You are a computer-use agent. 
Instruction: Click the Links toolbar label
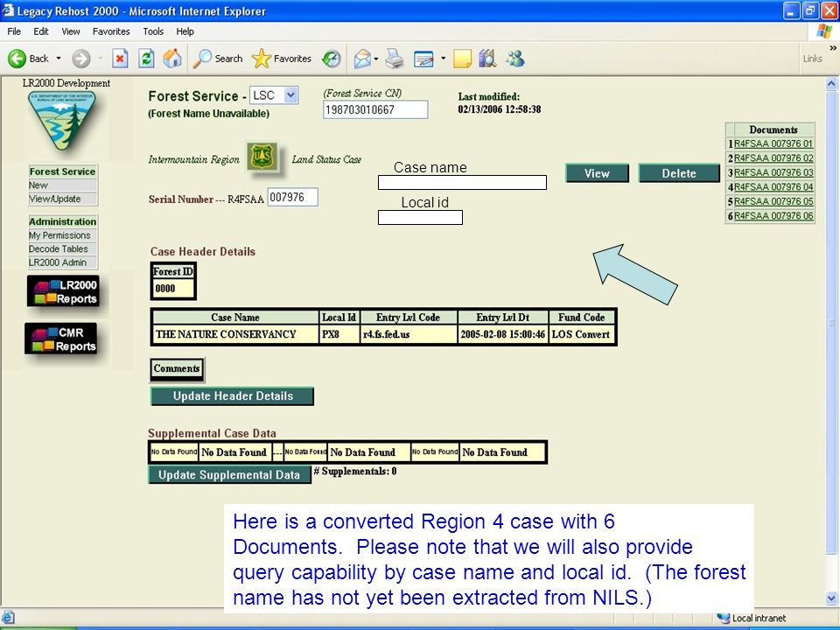point(812,59)
